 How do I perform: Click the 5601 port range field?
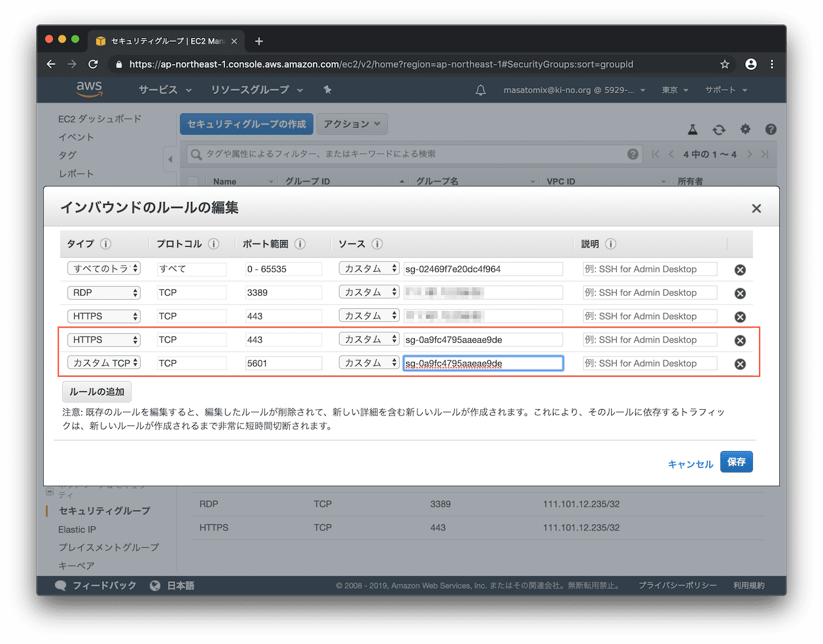tap(283, 363)
